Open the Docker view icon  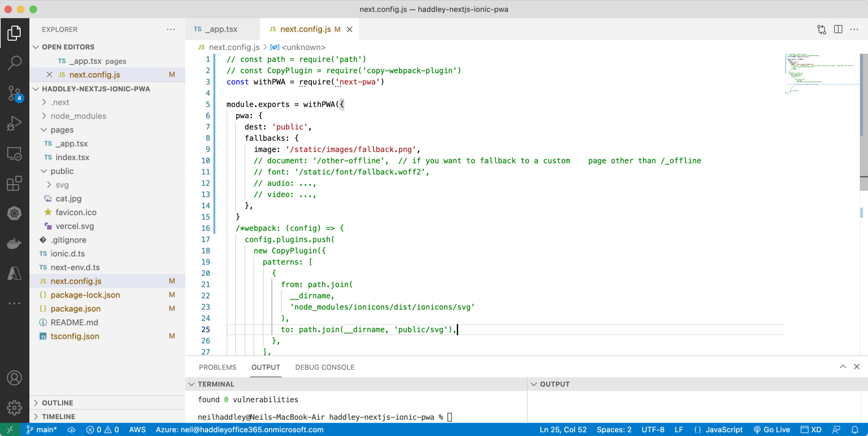(15, 244)
